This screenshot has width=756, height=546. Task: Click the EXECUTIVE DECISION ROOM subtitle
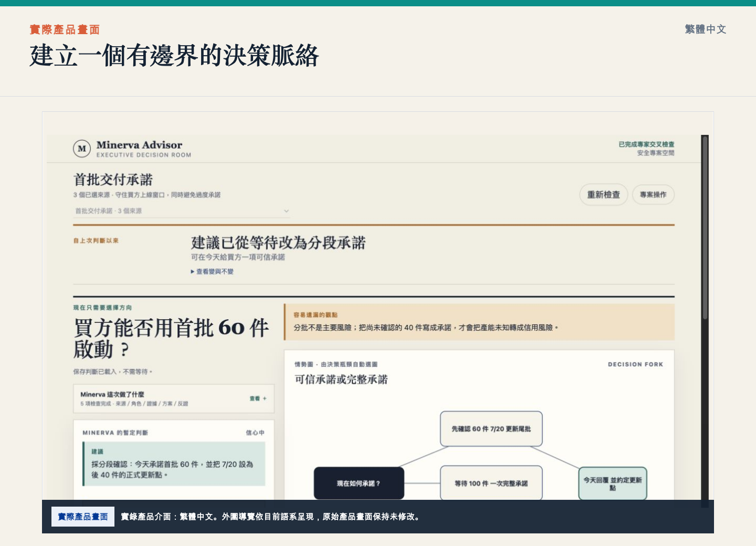point(144,155)
